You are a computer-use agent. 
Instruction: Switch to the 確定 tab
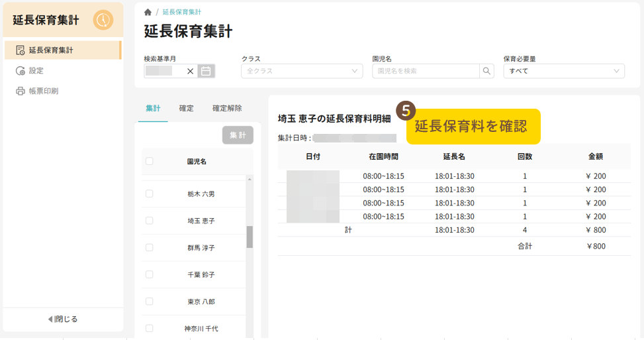(187, 108)
